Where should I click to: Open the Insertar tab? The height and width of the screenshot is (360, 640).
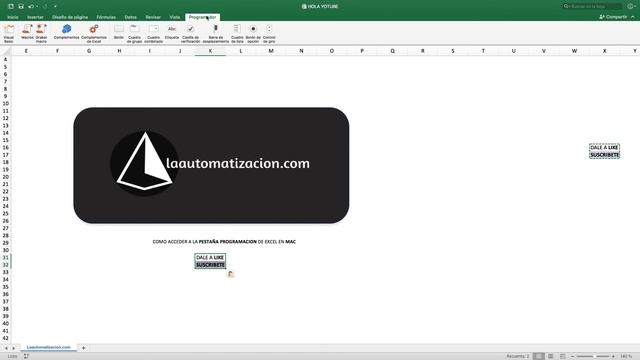point(35,17)
